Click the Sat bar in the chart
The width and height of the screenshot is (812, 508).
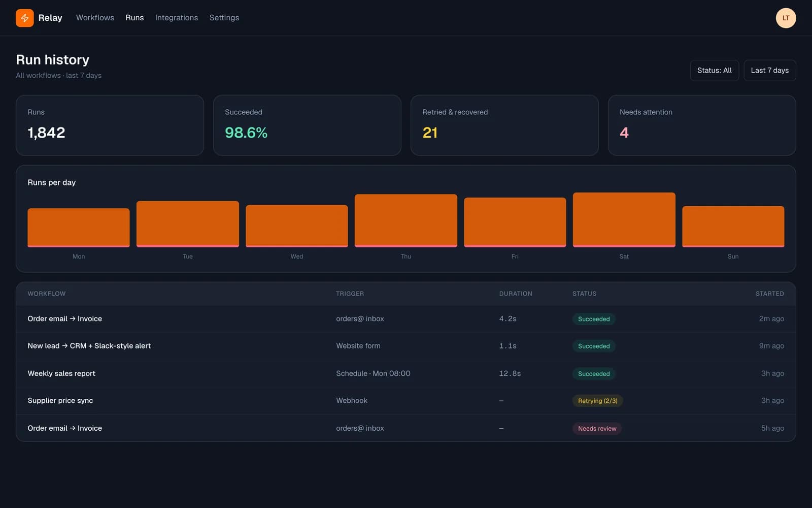tap(624, 219)
